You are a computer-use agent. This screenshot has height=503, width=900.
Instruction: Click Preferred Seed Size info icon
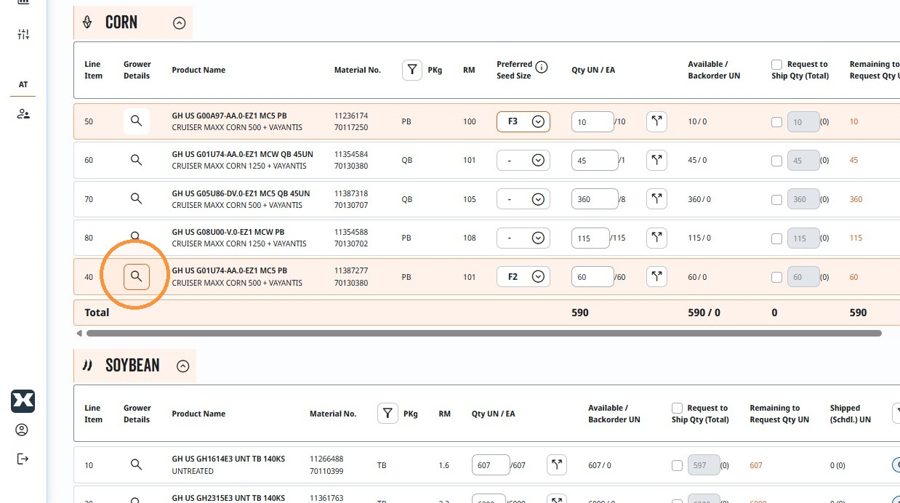pyautogui.click(x=541, y=67)
